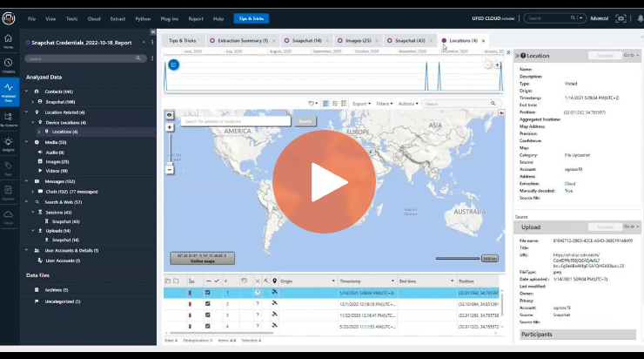Screen dimensions: 644x359
Task: Open the Python menu
Action: click(143, 18)
